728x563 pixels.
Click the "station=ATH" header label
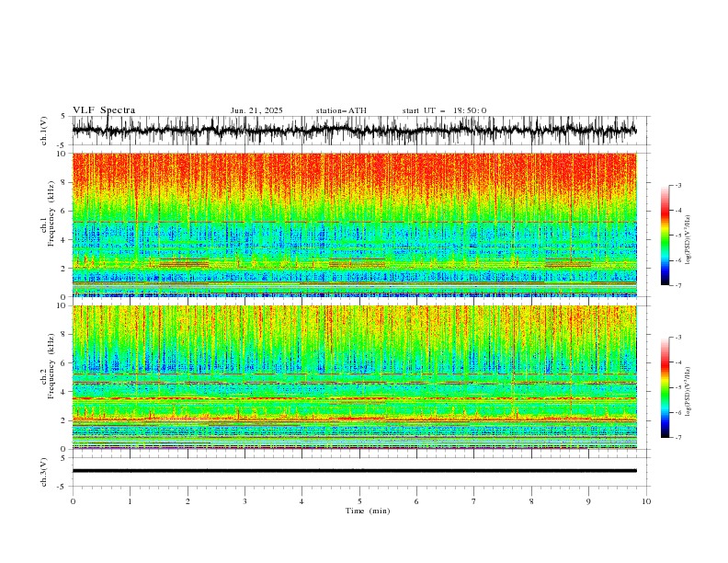pyautogui.click(x=341, y=110)
